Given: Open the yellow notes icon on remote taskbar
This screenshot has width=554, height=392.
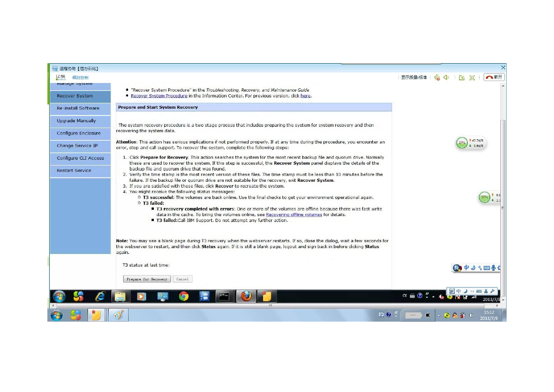Looking at the screenshot, I should 267,296.
